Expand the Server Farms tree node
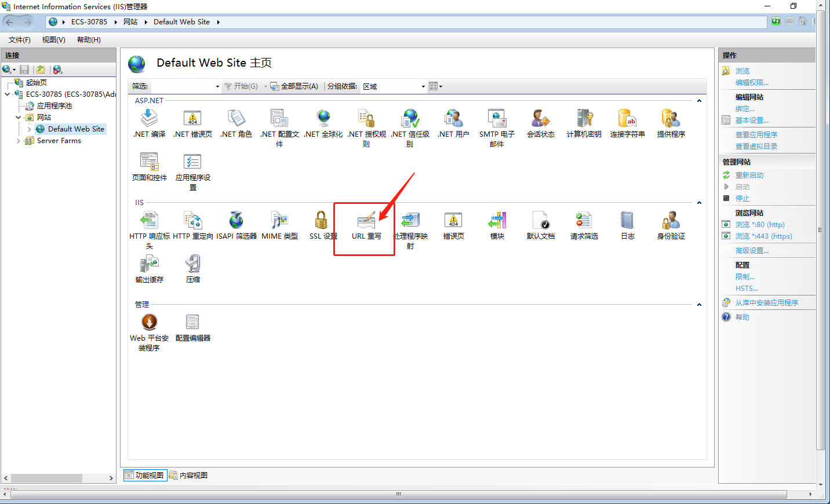The width and height of the screenshot is (830, 504). [17, 140]
